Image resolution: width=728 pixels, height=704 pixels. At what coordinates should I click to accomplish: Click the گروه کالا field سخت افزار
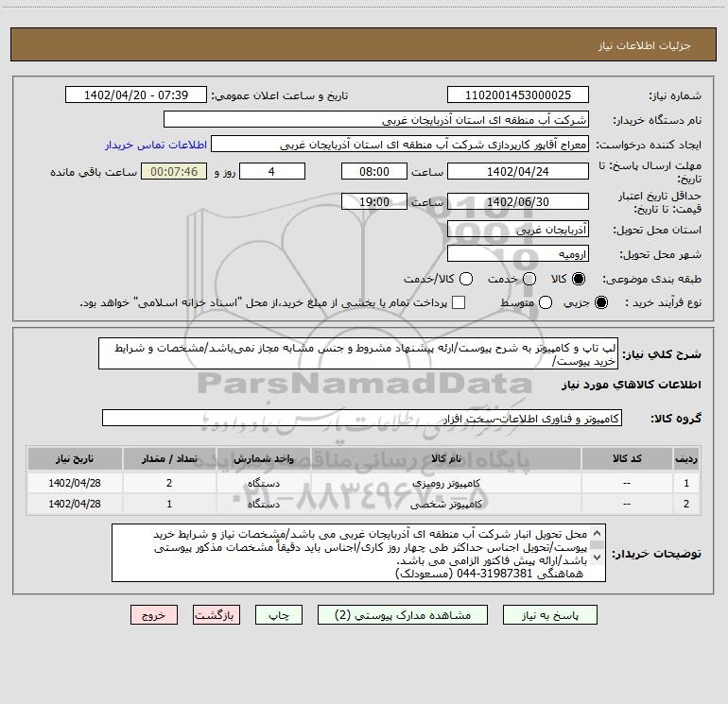pos(362,418)
